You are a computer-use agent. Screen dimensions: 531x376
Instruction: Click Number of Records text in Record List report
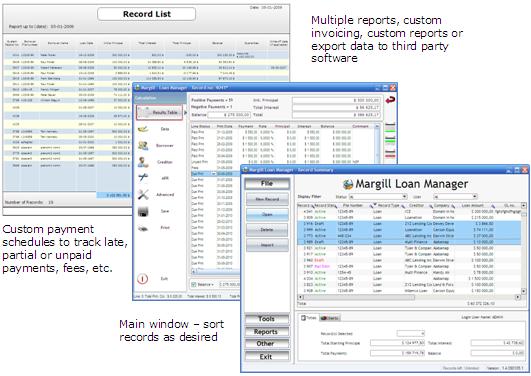[x=29, y=202]
